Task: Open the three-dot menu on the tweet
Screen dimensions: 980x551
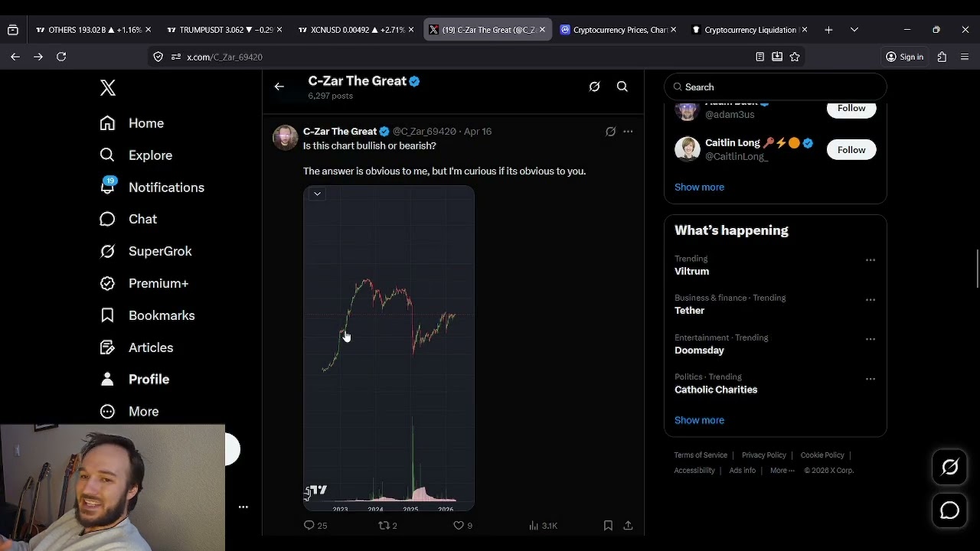Action: point(628,132)
